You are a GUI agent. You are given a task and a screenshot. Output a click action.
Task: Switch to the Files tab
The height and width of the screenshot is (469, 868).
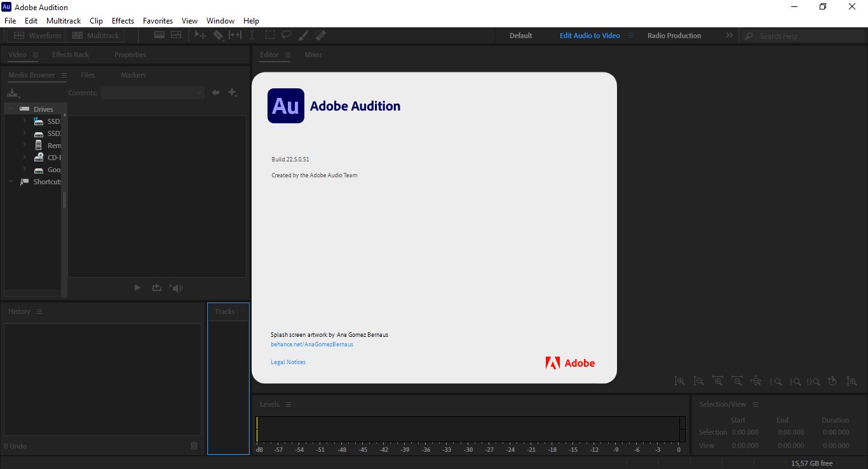click(x=88, y=75)
